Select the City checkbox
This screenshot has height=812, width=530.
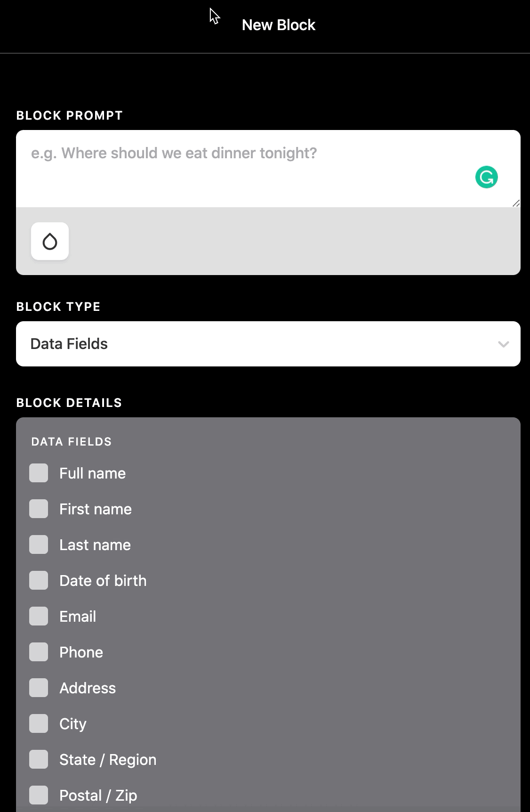click(39, 723)
